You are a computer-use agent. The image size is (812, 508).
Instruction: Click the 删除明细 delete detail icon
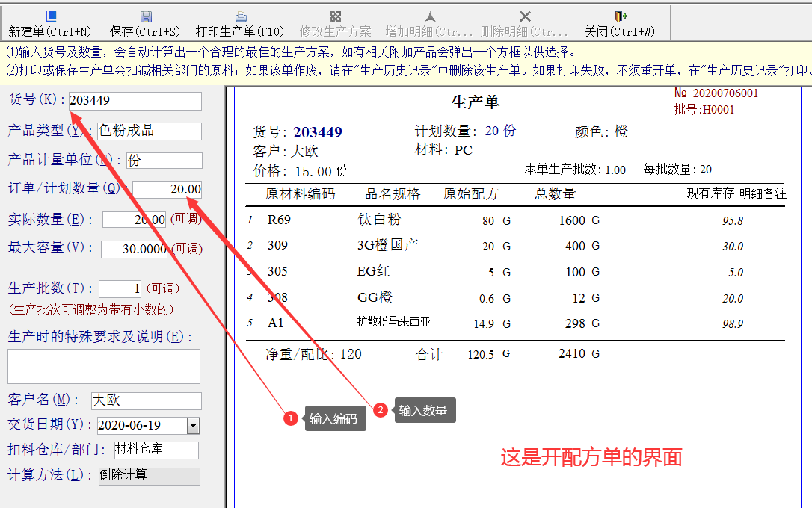525,16
